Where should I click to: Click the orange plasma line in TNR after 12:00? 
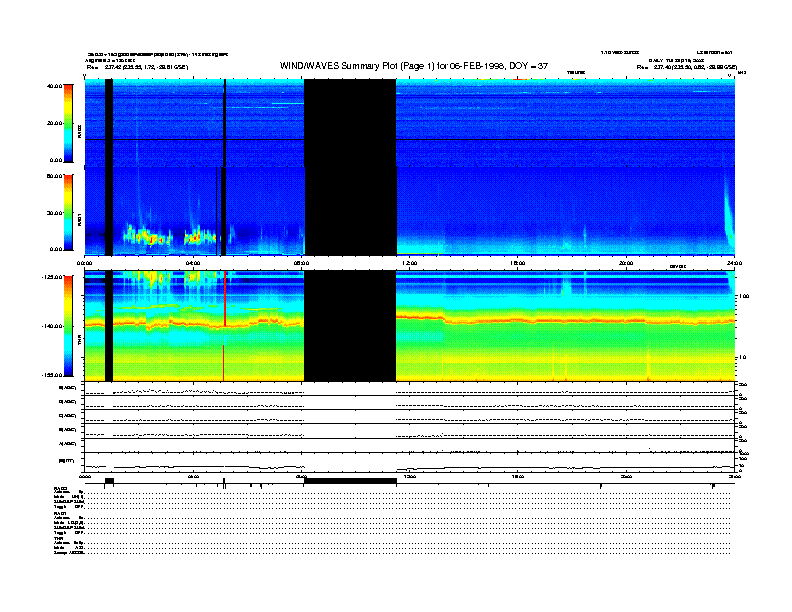pyautogui.click(x=566, y=320)
